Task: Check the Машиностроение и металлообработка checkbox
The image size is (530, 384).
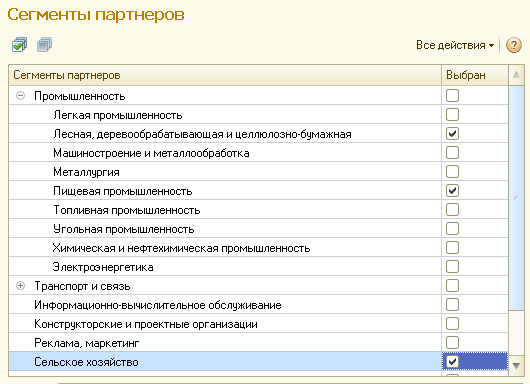Action: coord(452,152)
